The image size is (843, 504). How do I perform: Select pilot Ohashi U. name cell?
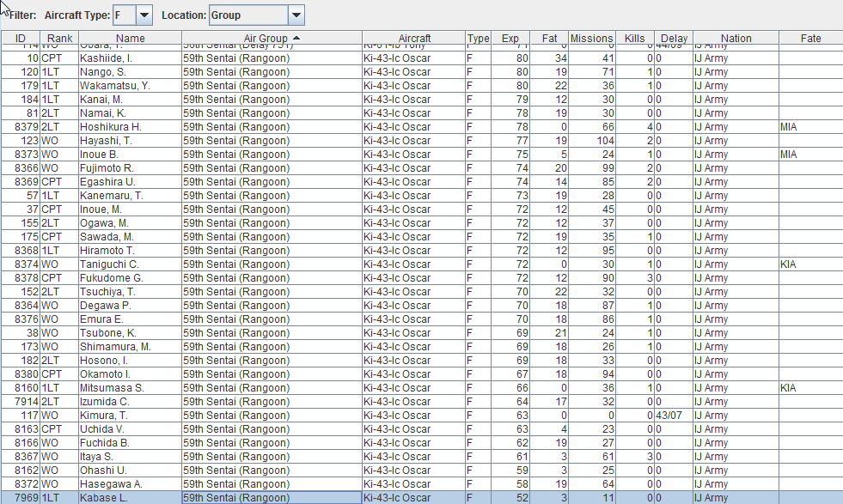click(x=130, y=471)
